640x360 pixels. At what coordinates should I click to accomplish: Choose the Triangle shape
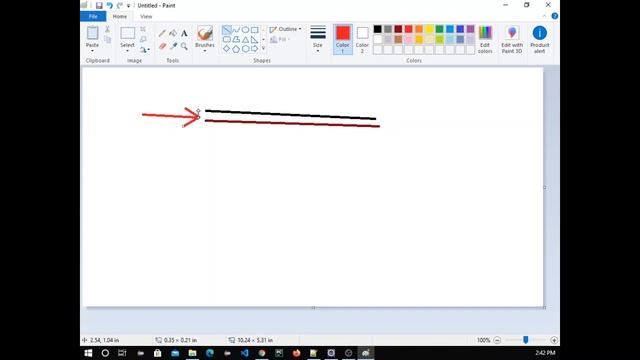click(245, 39)
